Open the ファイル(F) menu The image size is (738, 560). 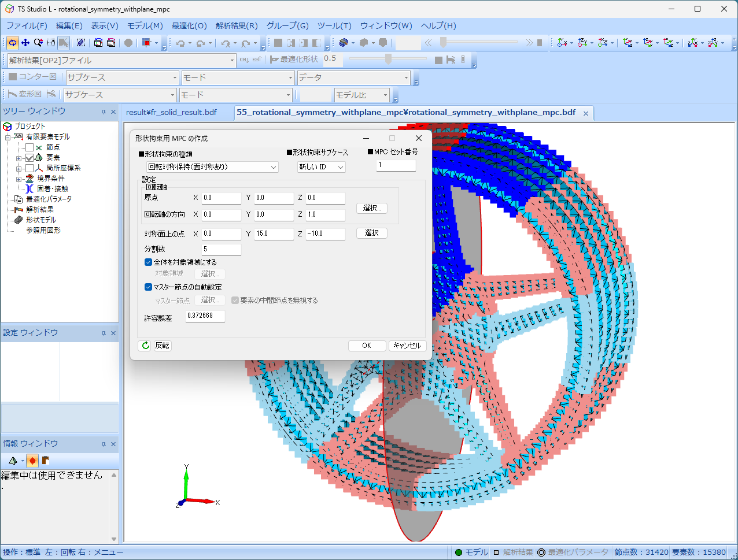pos(27,26)
